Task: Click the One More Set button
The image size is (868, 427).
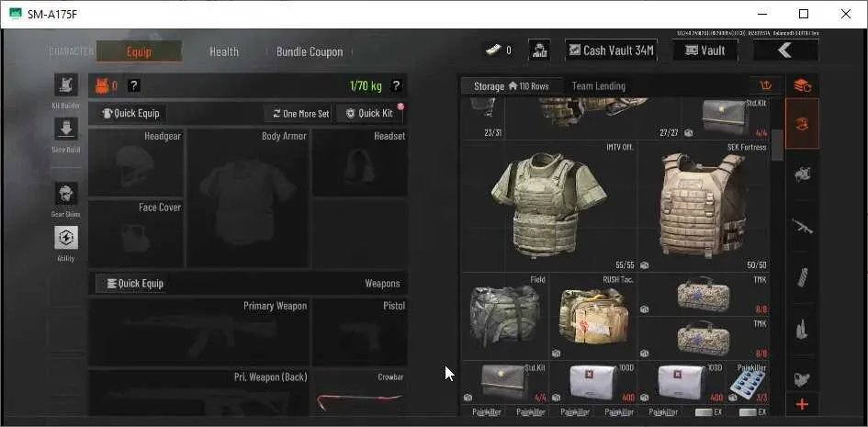Action: tap(299, 113)
